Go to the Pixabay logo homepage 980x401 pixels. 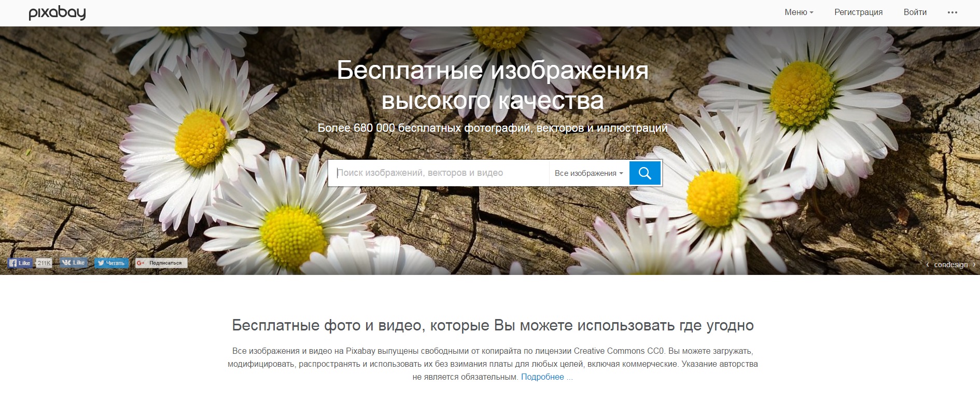57,13
